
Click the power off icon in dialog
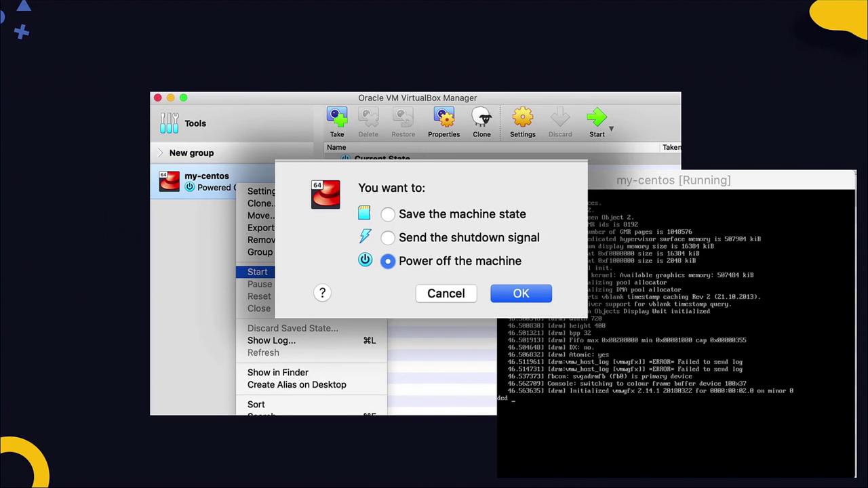[x=365, y=260]
